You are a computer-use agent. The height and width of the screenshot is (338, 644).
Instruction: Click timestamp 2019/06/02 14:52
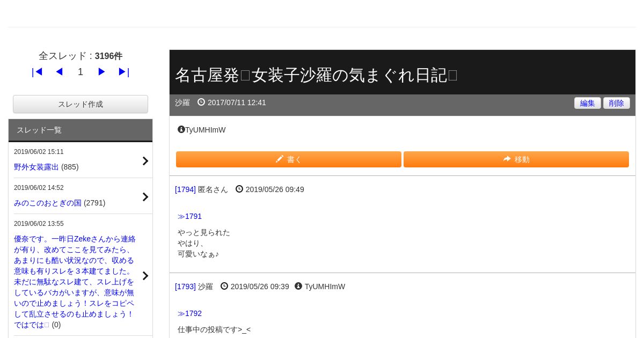click(x=39, y=188)
